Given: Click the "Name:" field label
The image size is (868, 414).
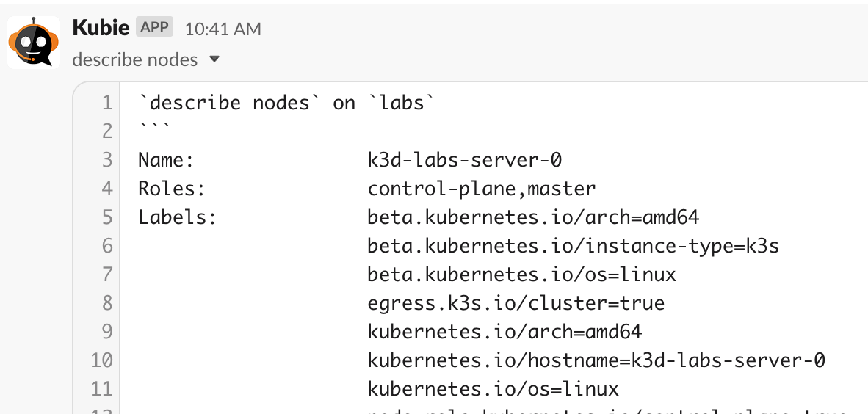Looking at the screenshot, I should [x=166, y=161].
